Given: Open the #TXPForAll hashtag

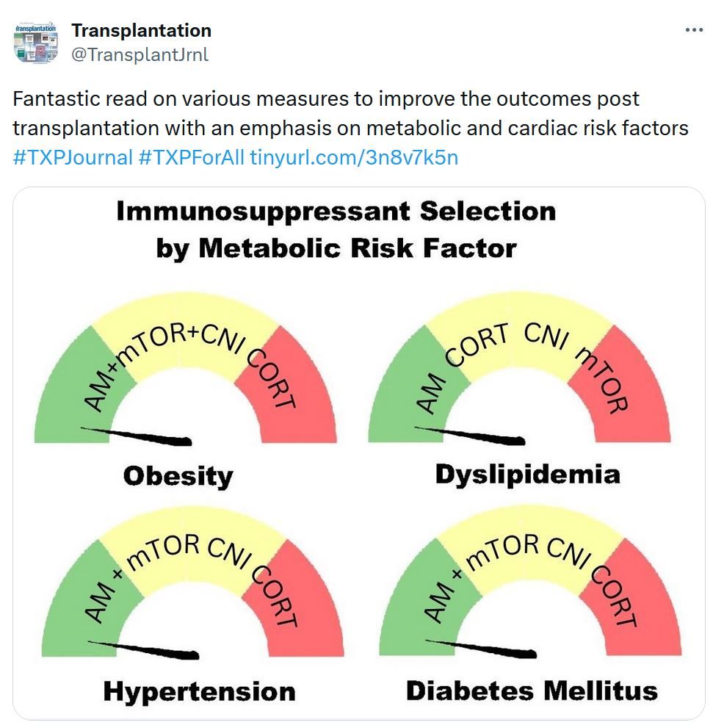Looking at the screenshot, I should point(191,158).
